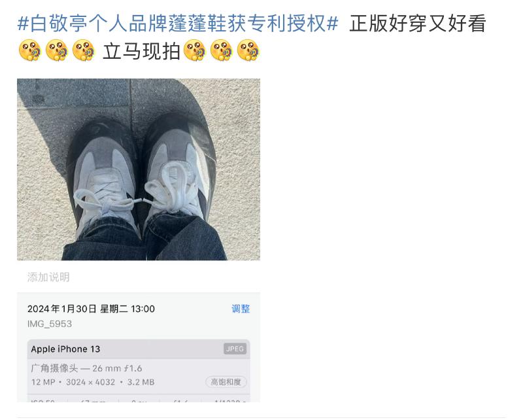
Task: Click the last emoji in the post
Action: 248,50
